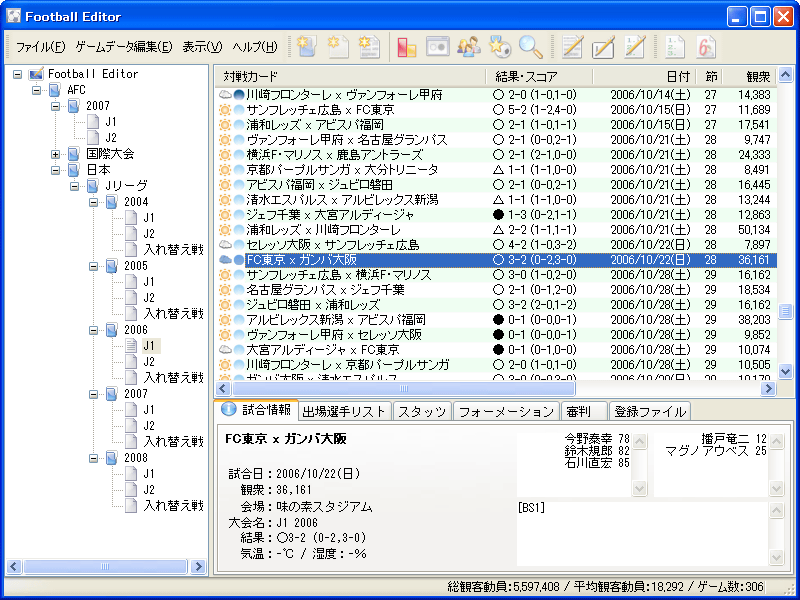Click the window panel toolbar icon
Image resolution: width=800 pixels, height=600 pixels.
(x=438, y=47)
